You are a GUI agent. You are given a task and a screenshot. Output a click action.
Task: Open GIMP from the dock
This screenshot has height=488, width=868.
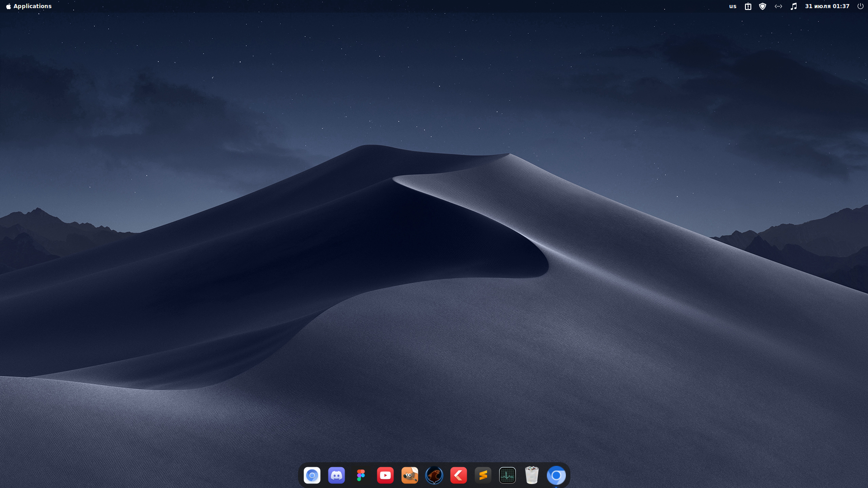410,475
